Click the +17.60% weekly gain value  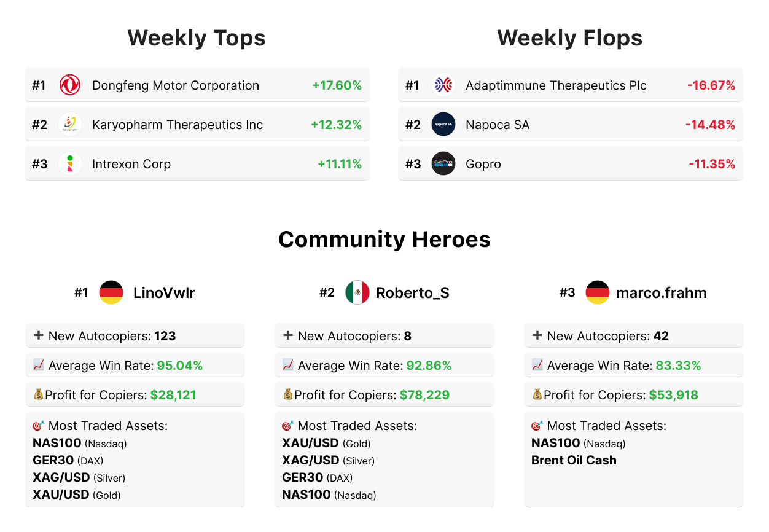(337, 85)
